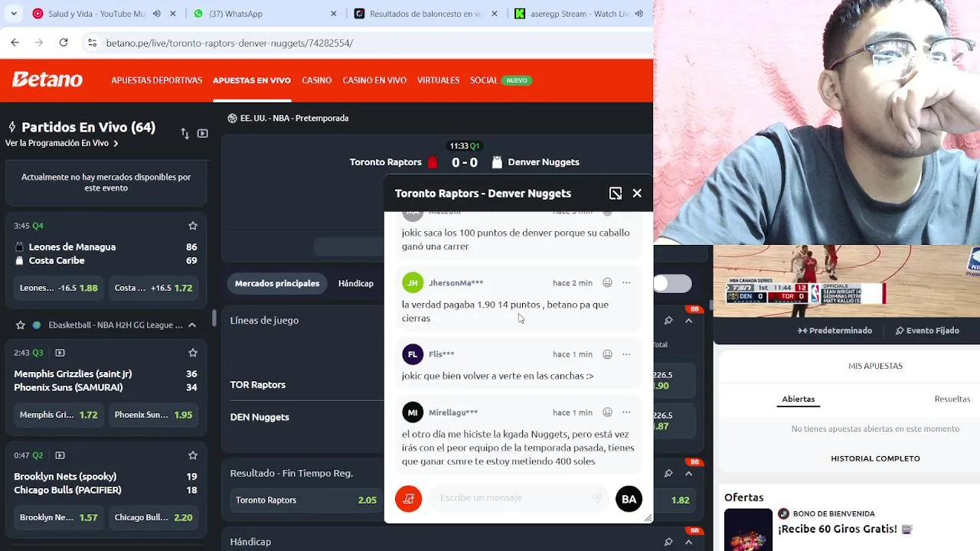Open more options on Flis message

626,354
